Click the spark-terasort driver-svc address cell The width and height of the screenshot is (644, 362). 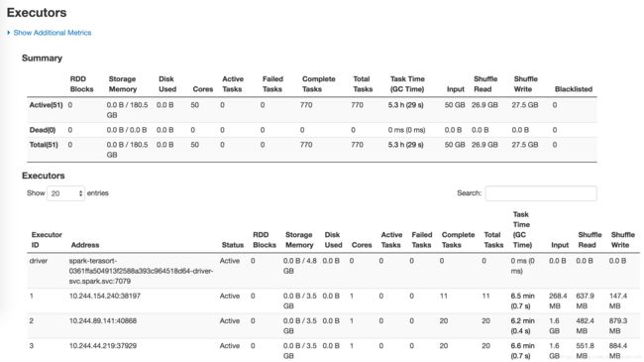[x=141, y=271]
